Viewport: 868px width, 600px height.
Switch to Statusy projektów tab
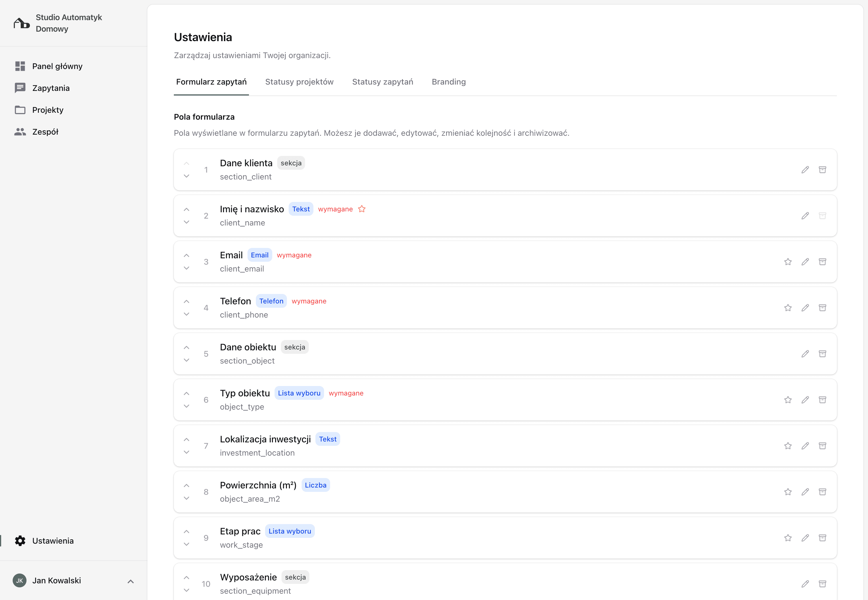pos(299,82)
